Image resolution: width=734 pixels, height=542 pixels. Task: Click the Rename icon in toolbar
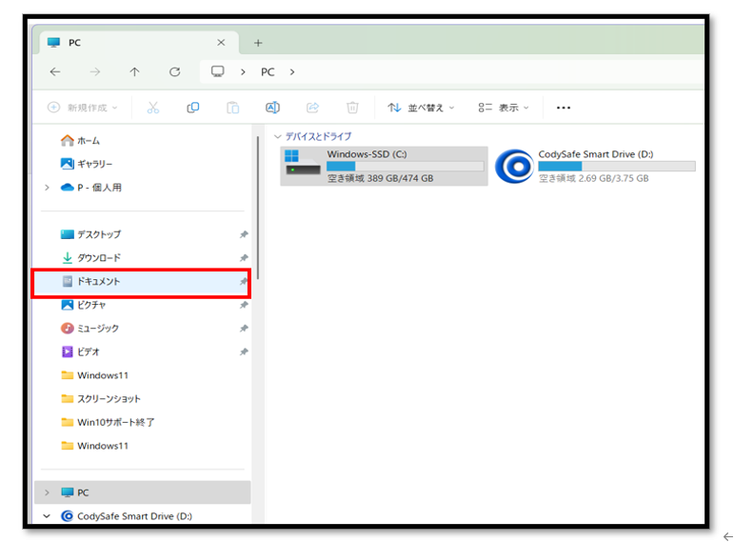(272, 108)
